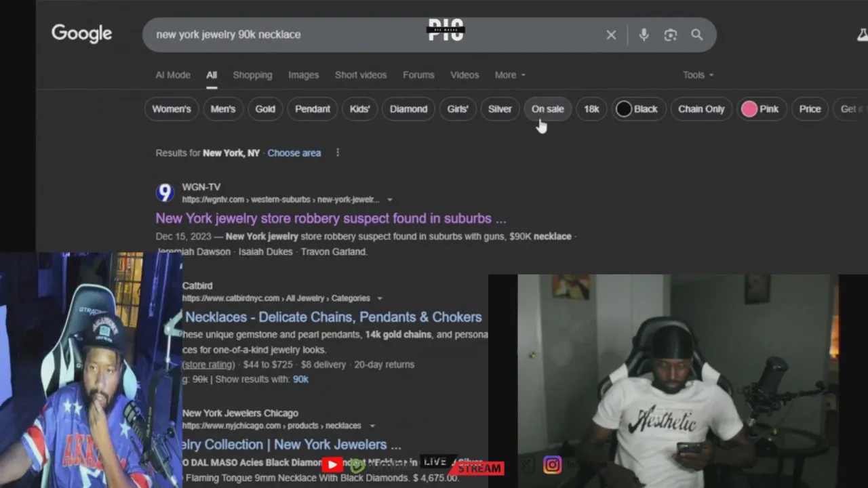Open three-dot menu next to Choose area
The height and width of the screenshot is (488, 868).
coord(337,152)
